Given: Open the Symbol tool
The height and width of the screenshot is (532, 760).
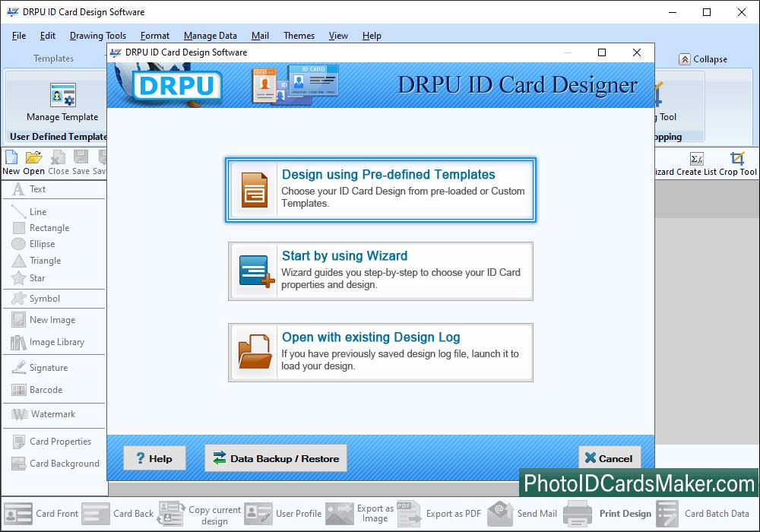Looking at the screenshot, I should tap(36, 299).
